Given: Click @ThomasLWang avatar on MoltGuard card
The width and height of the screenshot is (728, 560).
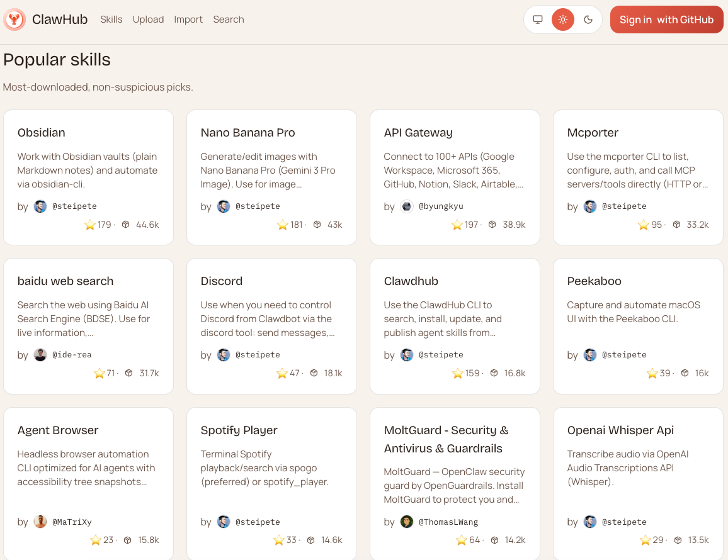Looking at the screenshot, I should click(x=407, y=522).
